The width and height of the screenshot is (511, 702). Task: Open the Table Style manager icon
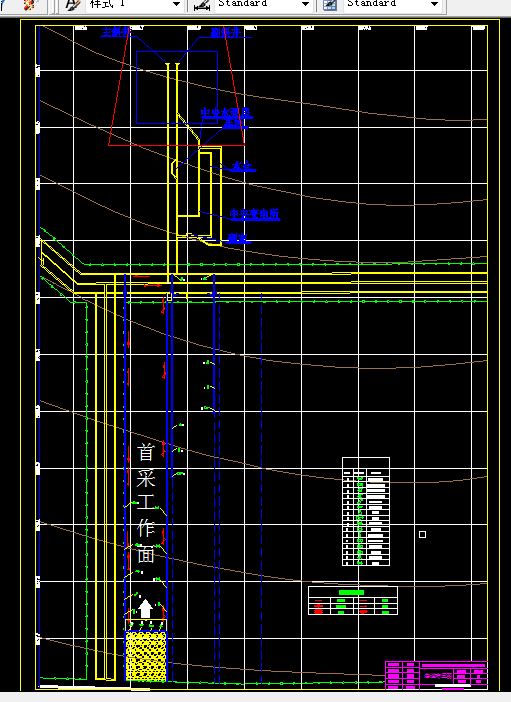pos(330,4)
